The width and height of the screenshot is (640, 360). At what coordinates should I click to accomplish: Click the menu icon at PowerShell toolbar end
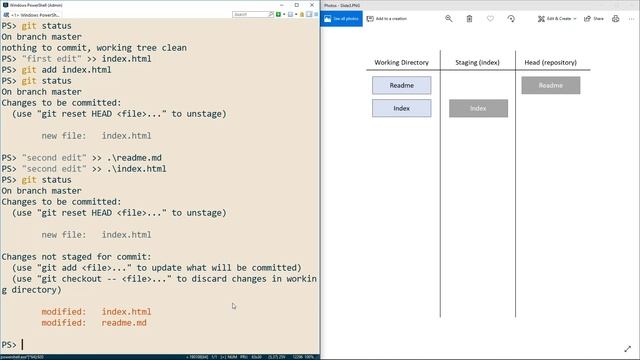tap(316, 14)
